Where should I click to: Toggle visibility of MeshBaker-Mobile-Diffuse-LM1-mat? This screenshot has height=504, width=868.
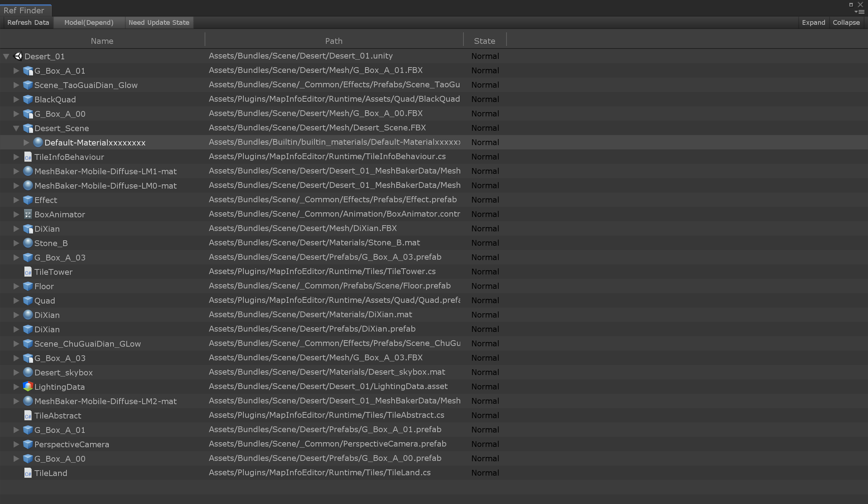(x=15, y=171)
